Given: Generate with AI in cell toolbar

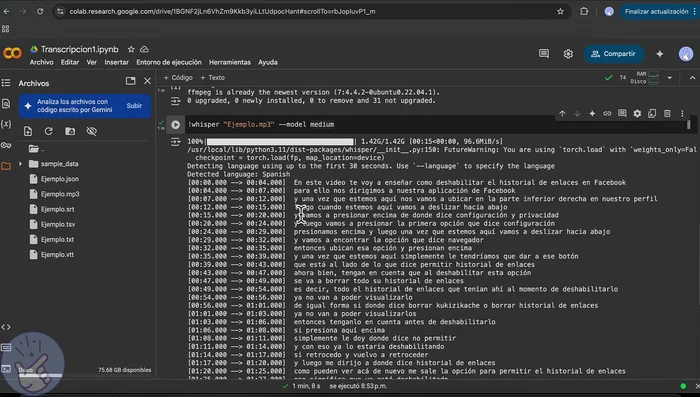Looking at the screenshot, I should [592, 113].
